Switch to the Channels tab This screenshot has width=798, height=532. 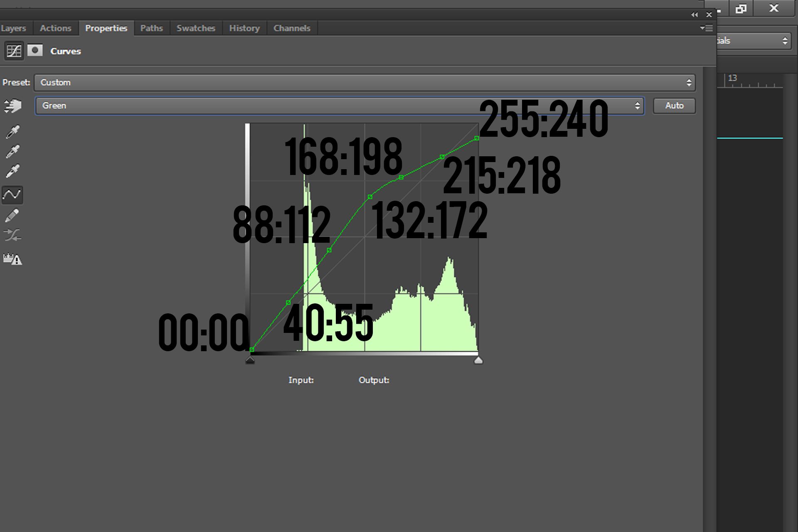(292, 28)
